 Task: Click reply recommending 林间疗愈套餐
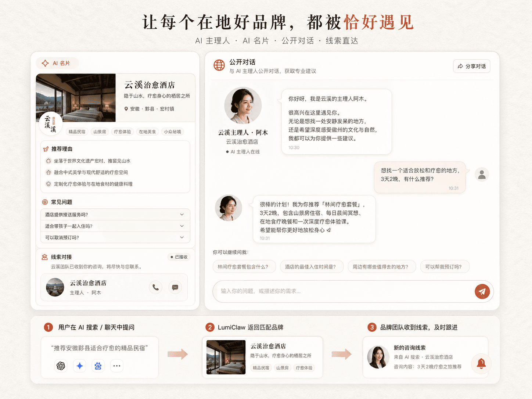click(x=314, y=219)
